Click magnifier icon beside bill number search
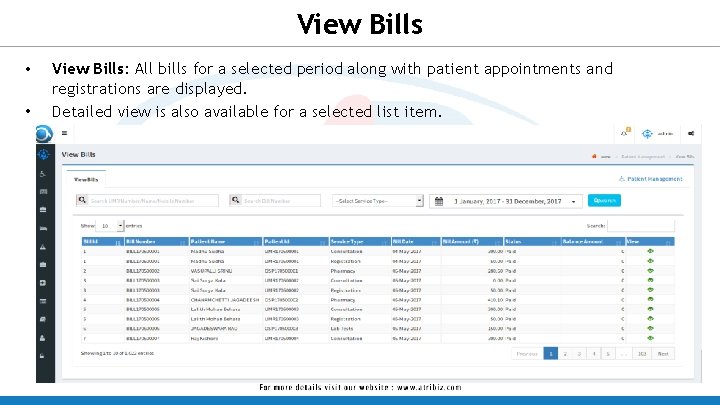The height and width of the screenshot is (405, 720). [x=235, y=200]
